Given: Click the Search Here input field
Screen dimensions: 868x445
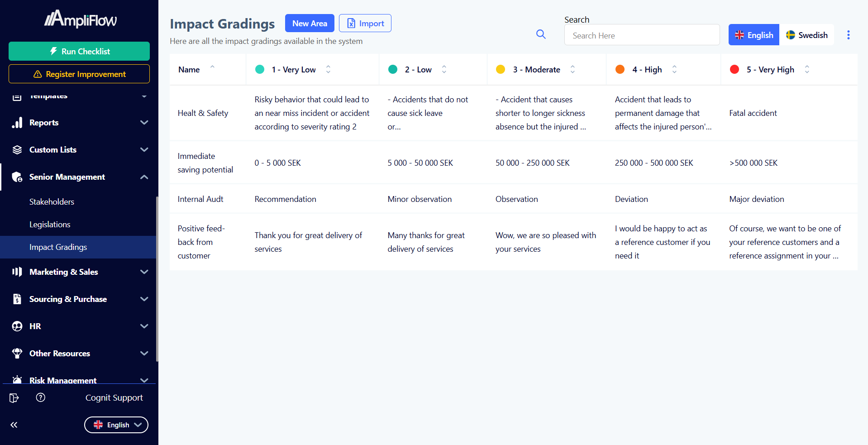Looking at the screenshot, I should click(642, 36).
